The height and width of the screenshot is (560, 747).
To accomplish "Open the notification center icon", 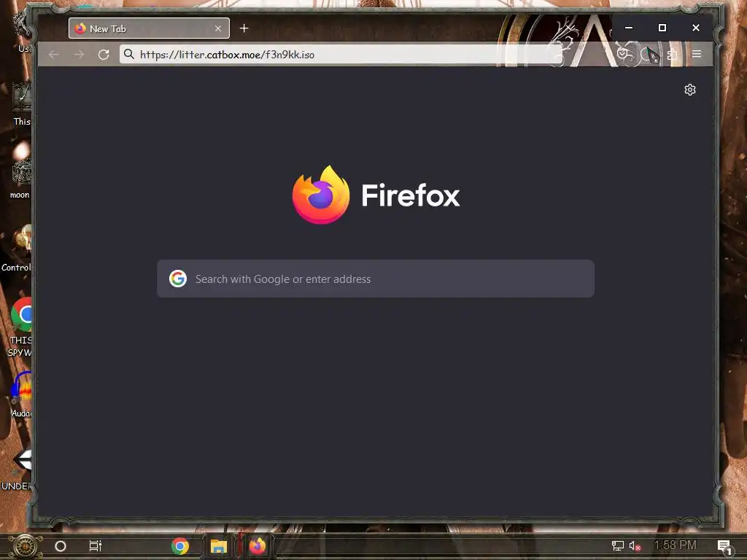I will pos(724,547).
